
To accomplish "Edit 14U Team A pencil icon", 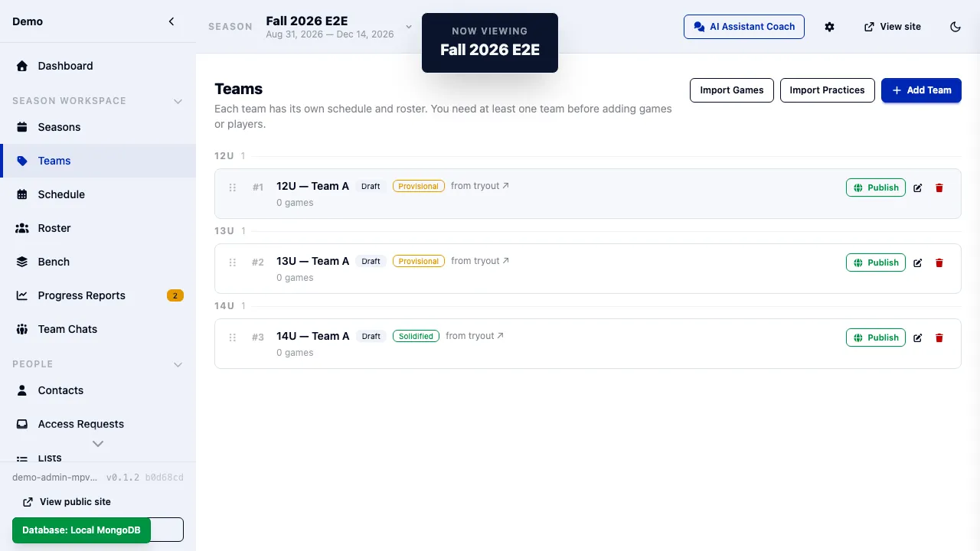I will pyautogui.click(x=918, y=337).
